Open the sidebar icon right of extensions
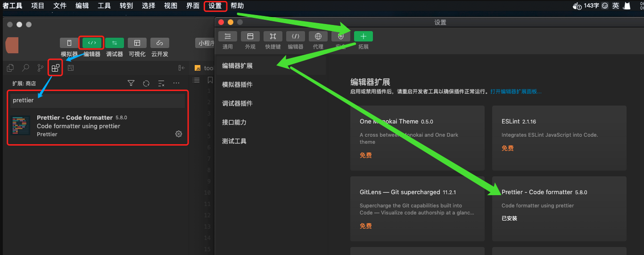The width and height of the screenshot is (644, 255). pos(71,68)
